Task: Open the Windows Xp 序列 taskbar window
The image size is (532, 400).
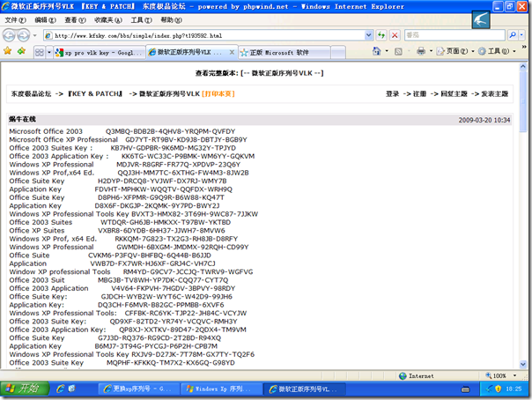Action: coord(221,389)
